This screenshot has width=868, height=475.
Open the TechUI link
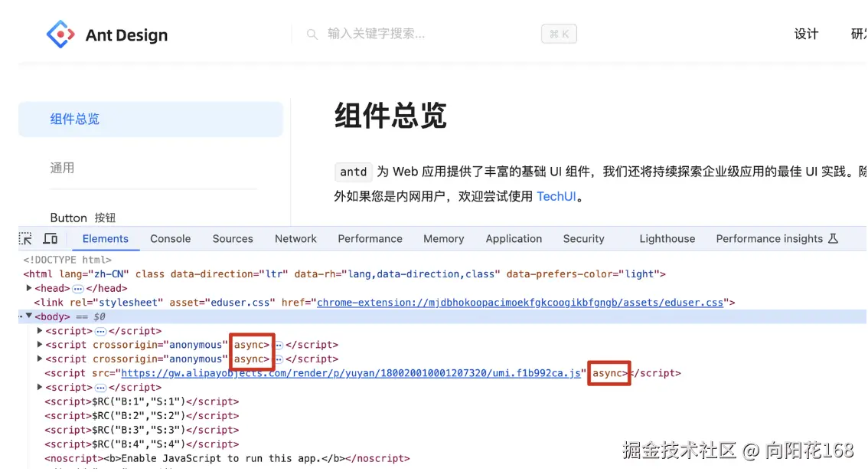pos(556,197)
